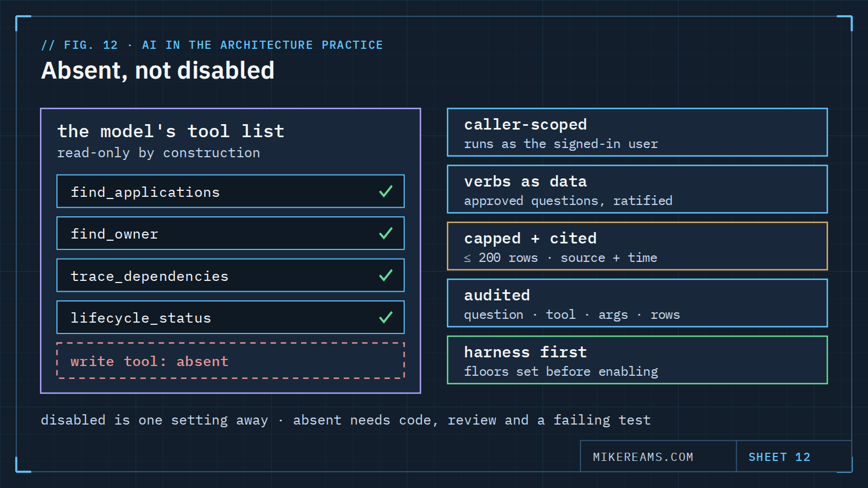Select the "lifecycle_status" tool name
868x488 pixels.
pos(141,318)
